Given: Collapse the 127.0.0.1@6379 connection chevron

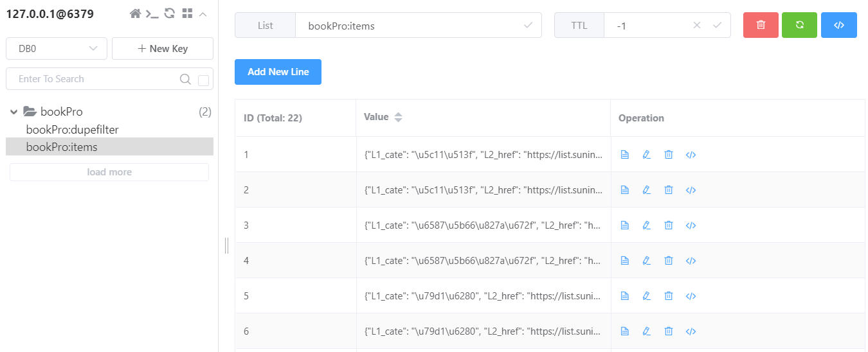Looking at the screenshot, I should (x=203, y=13).
